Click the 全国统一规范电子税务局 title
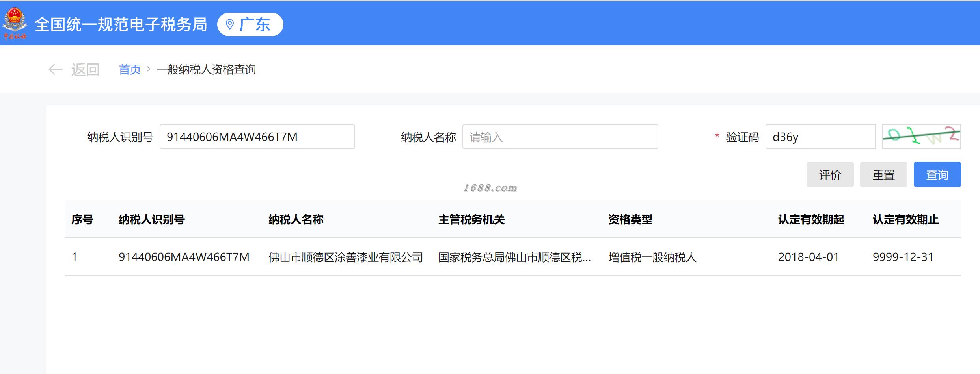980x374 pixels. click(121, 24)
